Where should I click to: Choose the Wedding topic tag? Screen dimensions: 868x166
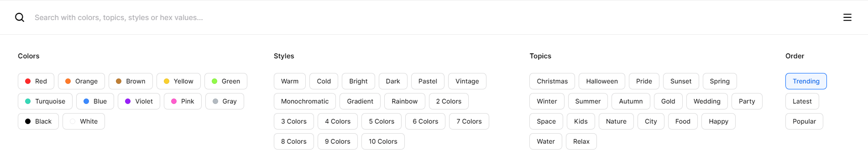[x=707, y=101]
